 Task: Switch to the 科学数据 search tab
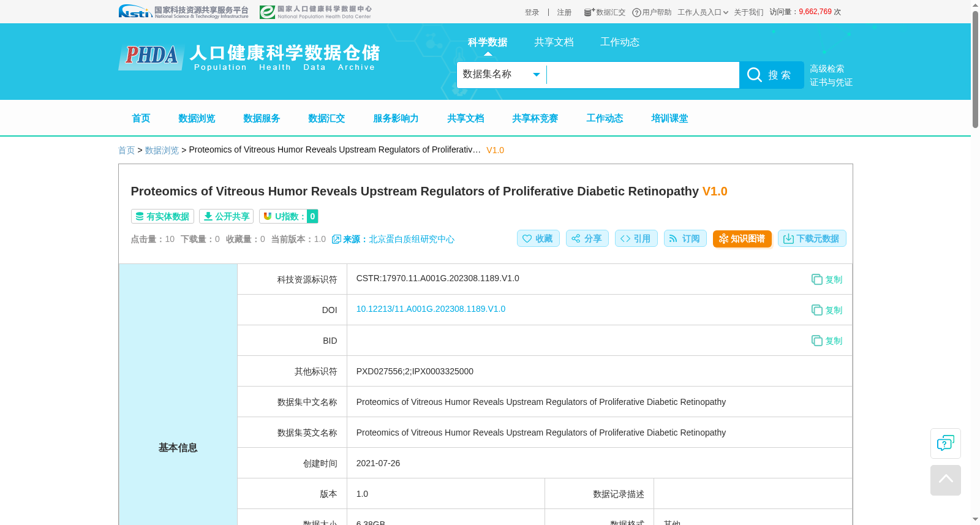tap(488, 42)
